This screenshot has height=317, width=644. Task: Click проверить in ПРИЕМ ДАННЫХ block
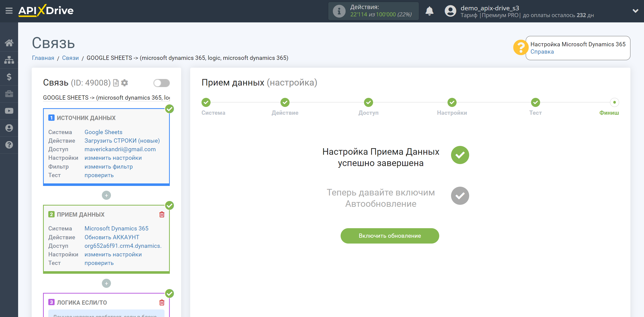coord(99,263)
